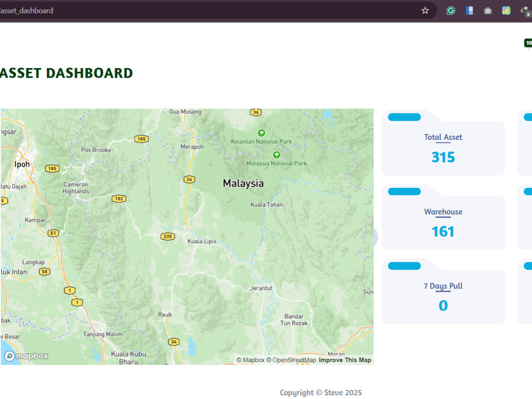Click the E1 expressway shield near Kampar
The image size is (532, 399).
(x=53, y=233)
